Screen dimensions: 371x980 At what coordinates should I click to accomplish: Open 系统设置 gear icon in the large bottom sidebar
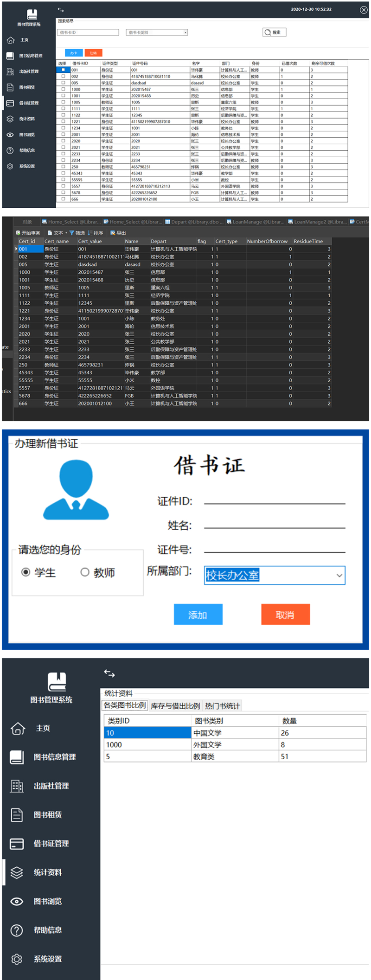pos(17,959)
